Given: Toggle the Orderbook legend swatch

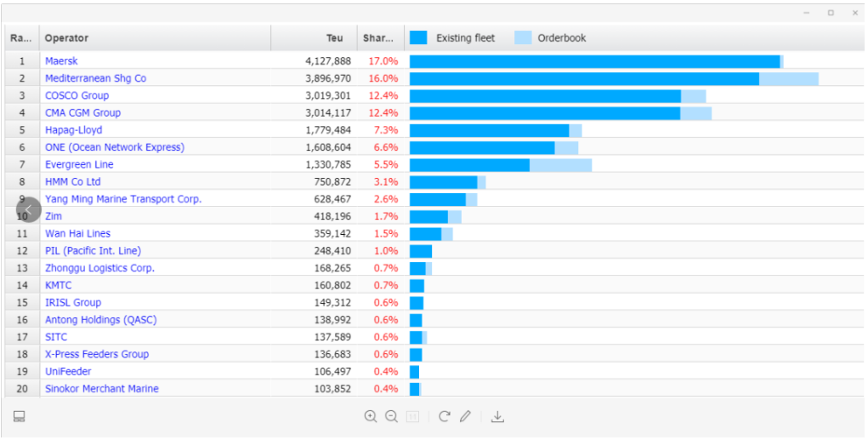Looking at the screenshot, I should click(523, 37).
